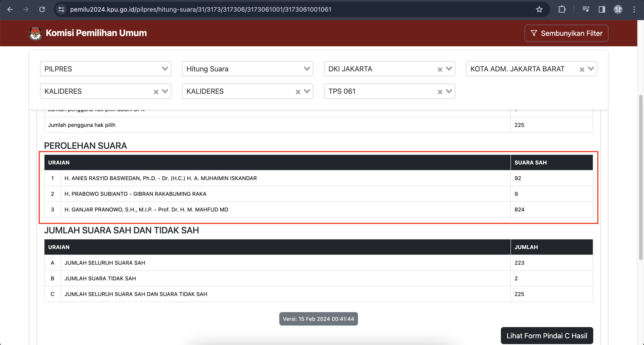Clear the DKI JAKARTA province selection
This screenshot has height=345, width=644.
point(440,69)
